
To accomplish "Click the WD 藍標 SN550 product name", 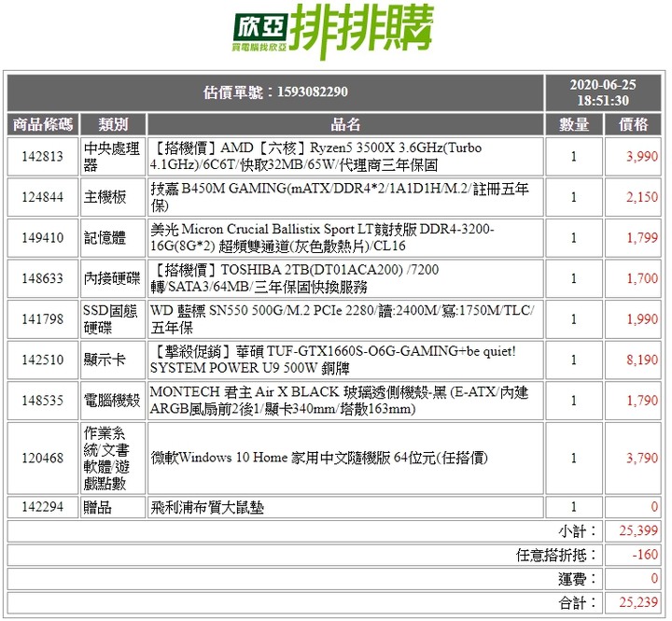I will pyautogui.click(x=342, y=319).
